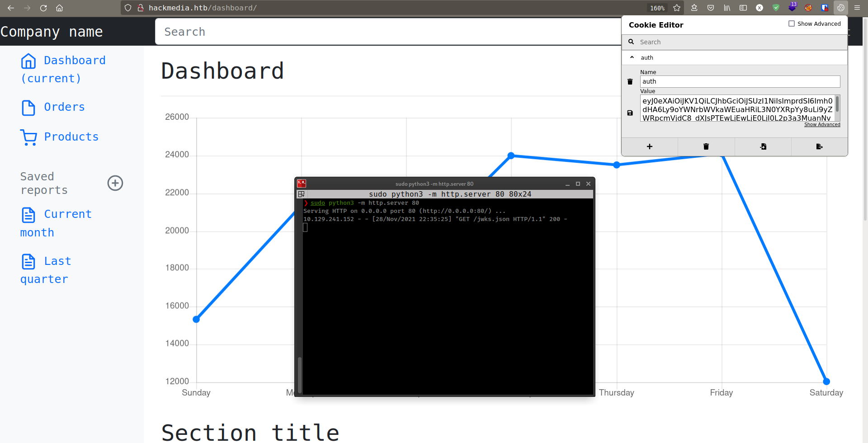
Task: Collapse the auth cookie entry
Action: click(x=632, y=57)
